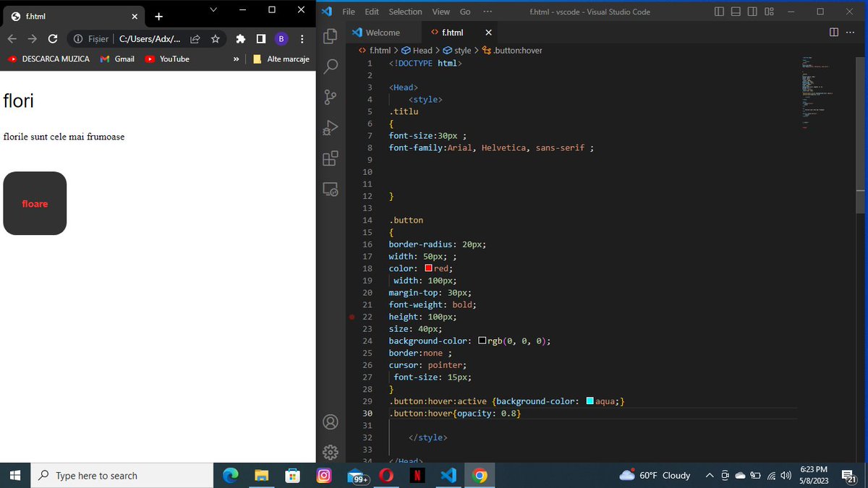Open Netflix from the taskbar
Image resolution: width=868 pixels, height=488 pixels.
(417, 475)
